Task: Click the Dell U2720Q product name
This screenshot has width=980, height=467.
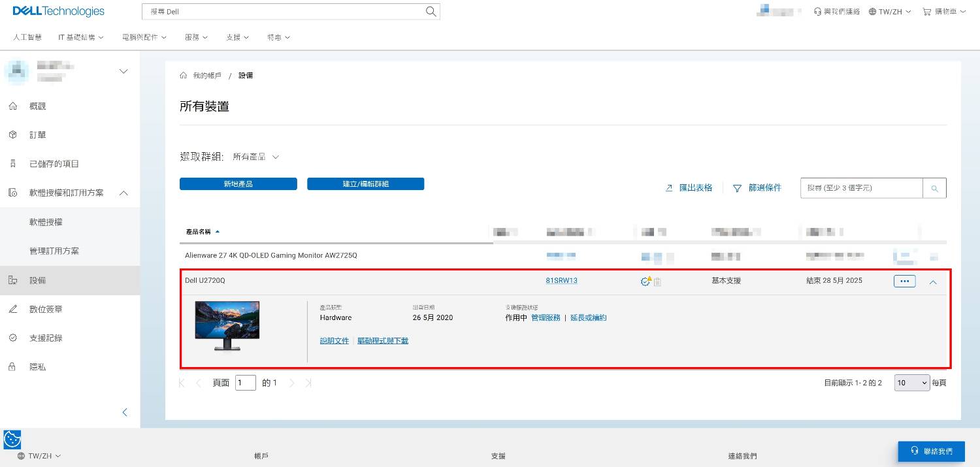Action: [205, 281]
